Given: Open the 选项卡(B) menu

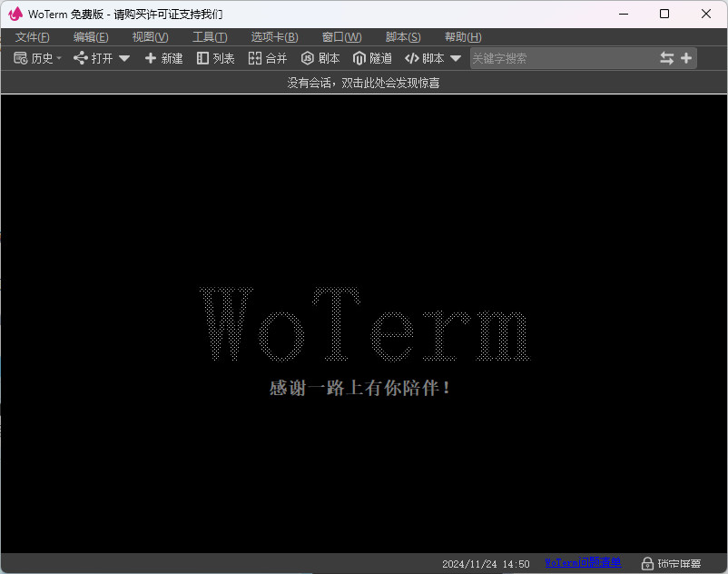Looking at the screenshot, I should point(274,36).
